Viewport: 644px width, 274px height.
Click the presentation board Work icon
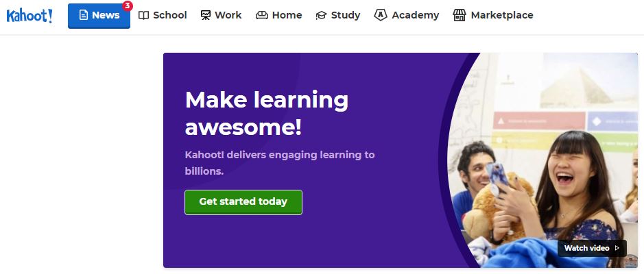click(205, 16)
